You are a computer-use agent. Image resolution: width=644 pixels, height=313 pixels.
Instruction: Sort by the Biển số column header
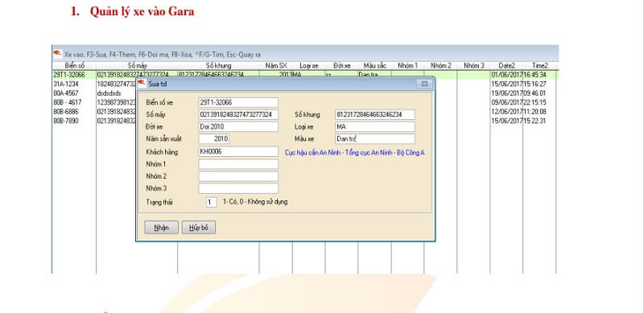[74, 66]
